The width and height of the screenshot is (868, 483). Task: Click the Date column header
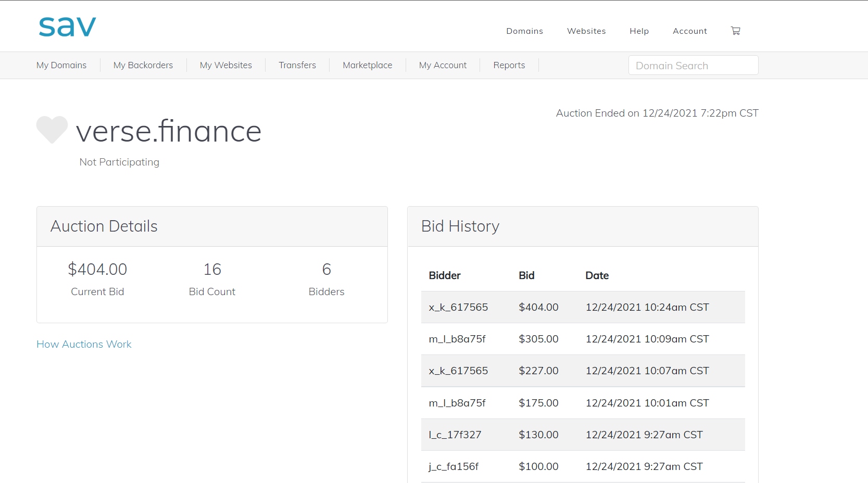(x=597, y=275)
